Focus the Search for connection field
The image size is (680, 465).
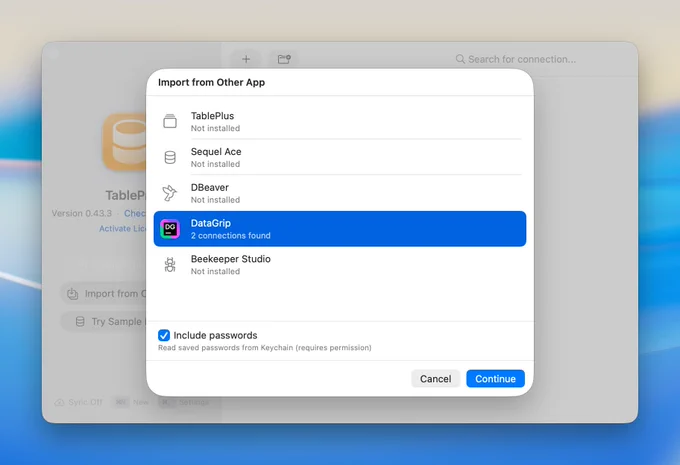[516, 59]
